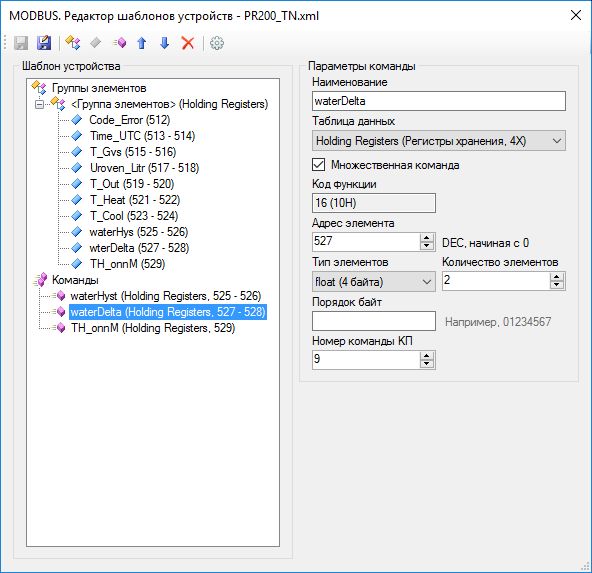
Task: Select Uroven_Litr (517 - 518) element
Action: tap(144, 168)
